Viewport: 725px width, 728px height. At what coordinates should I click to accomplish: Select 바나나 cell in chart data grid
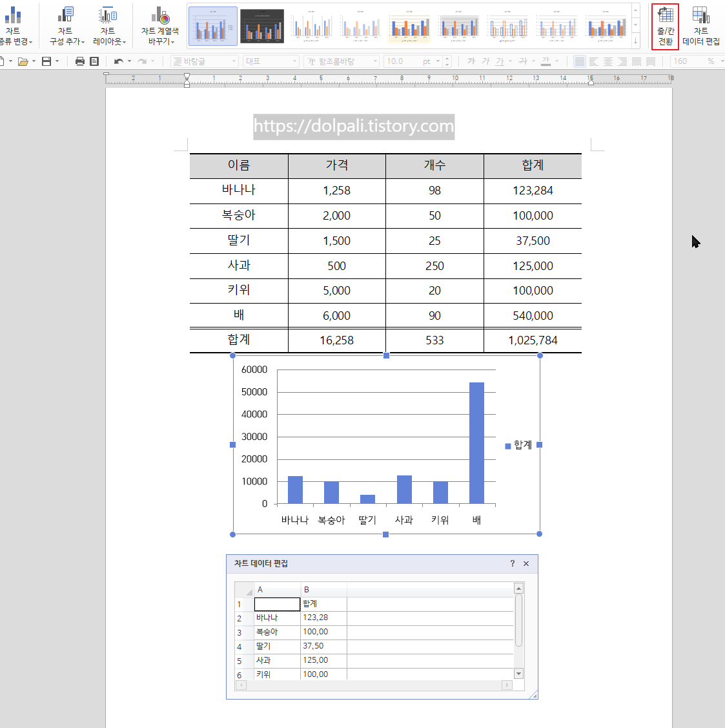pyautogui.click(x=277, y=618)
